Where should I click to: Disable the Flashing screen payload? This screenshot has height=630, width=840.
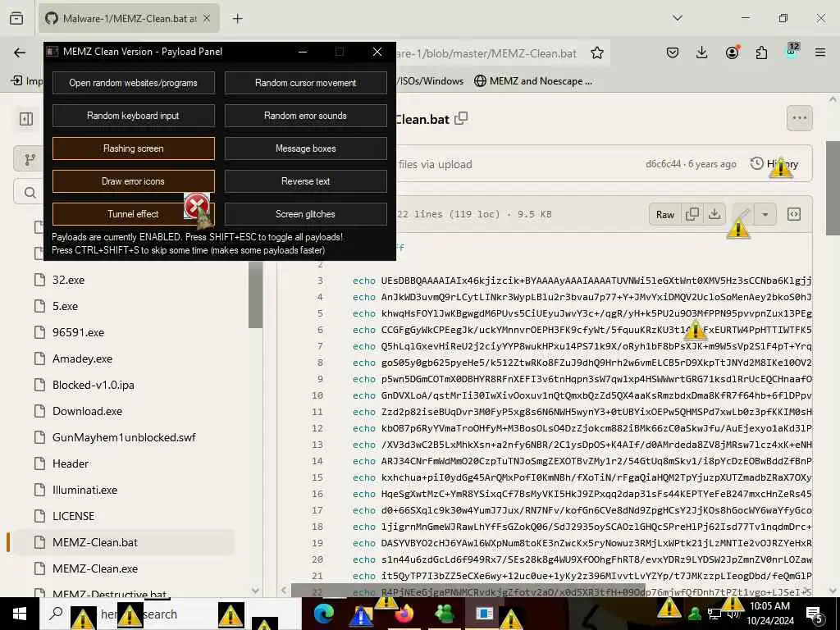[x=134, y=148]
